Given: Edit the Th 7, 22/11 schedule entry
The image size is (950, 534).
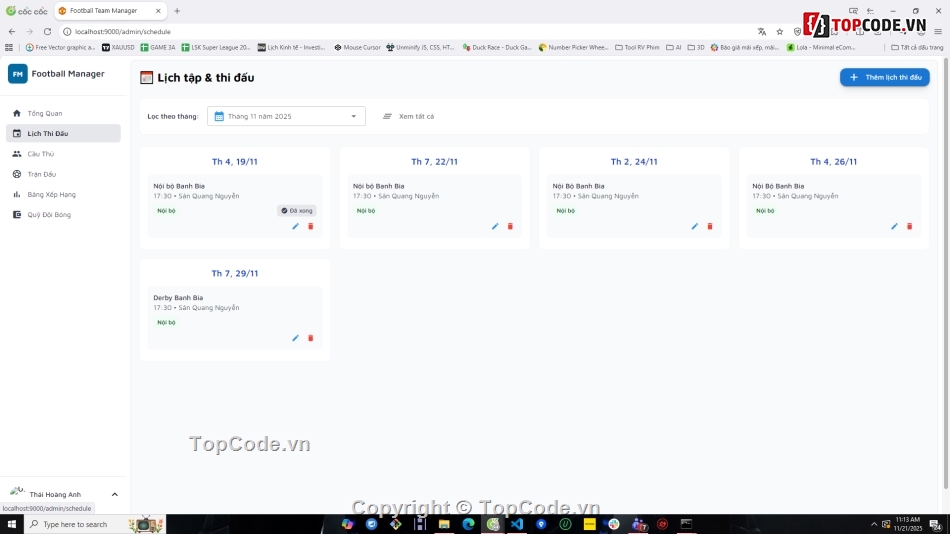Looking at the screenshot, I should 495,226.
